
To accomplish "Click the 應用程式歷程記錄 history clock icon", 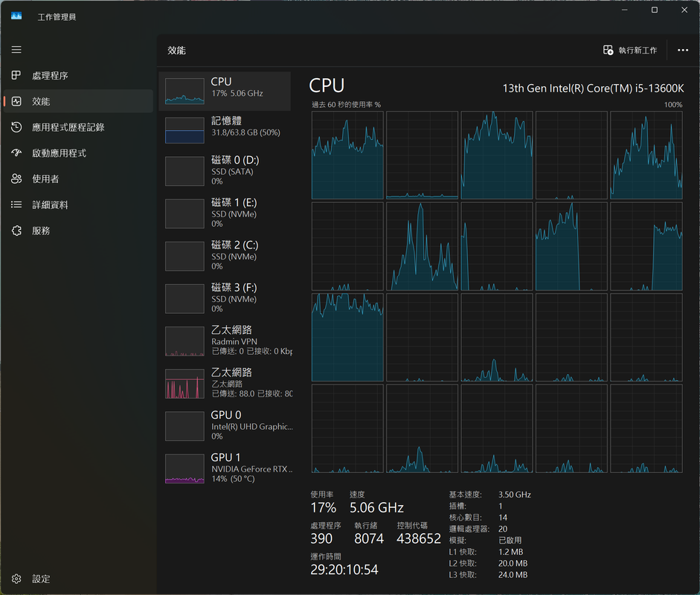I will [x=16, y=127].
